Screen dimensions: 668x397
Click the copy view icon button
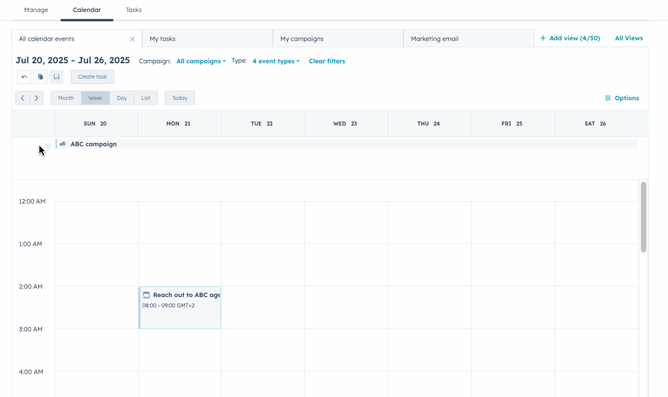[x=40, y=77]
